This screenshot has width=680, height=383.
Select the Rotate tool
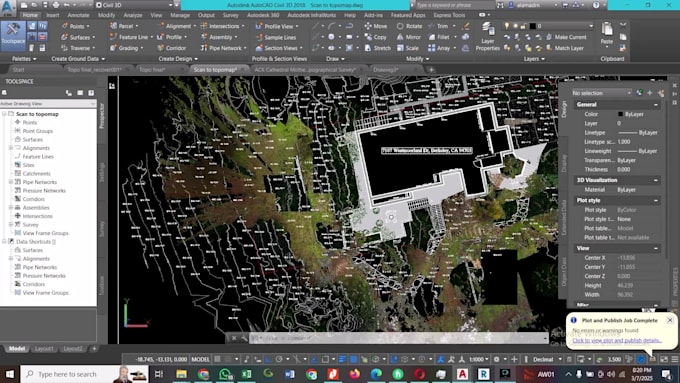[x=409, y=26]
